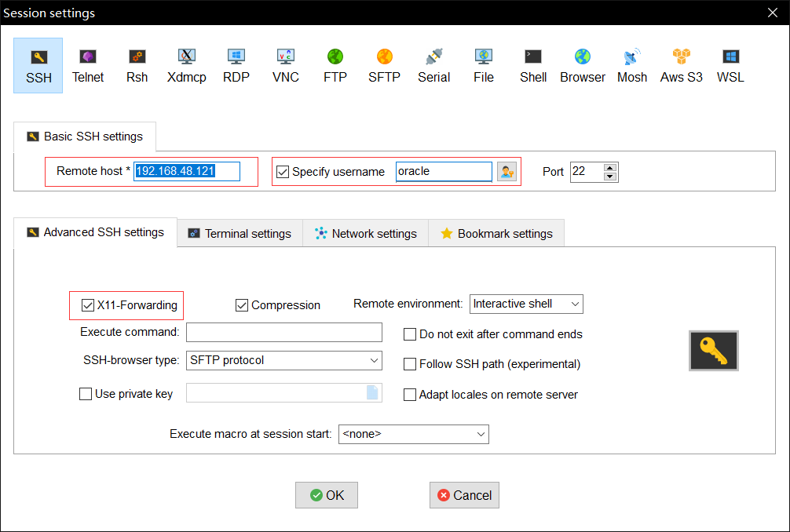
Task: Select the SSH session type
Action: click(38, 65)
